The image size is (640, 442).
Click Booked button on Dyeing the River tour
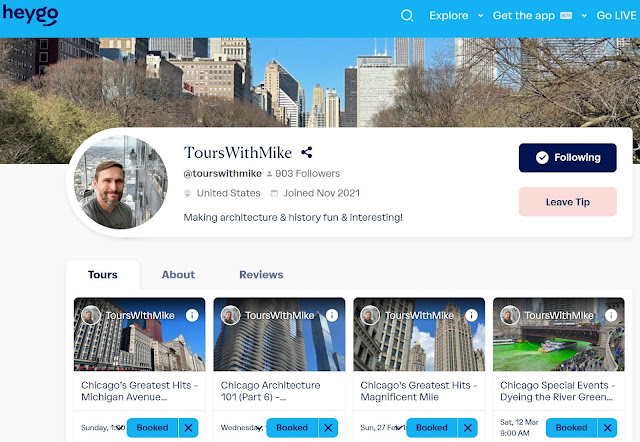(571, 428)
